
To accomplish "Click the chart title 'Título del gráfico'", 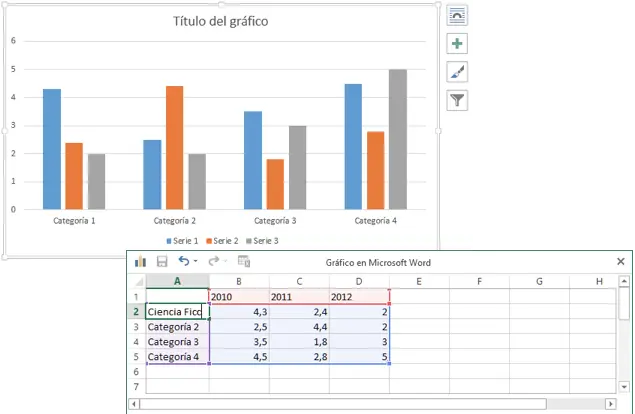I will click(221, 21).
